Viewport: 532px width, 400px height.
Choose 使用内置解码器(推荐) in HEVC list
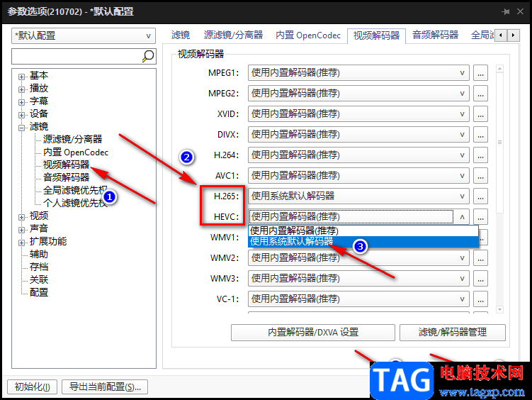(x=363, y=231)
